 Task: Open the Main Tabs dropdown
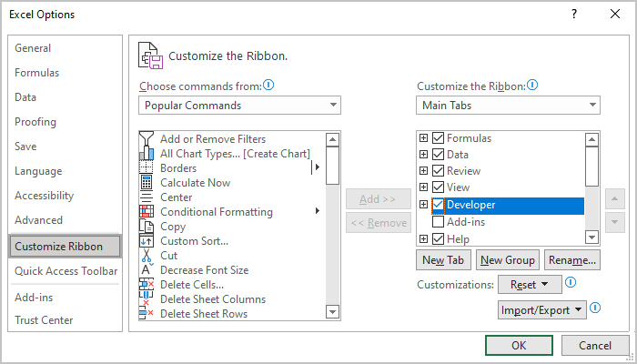coord(508,106)
